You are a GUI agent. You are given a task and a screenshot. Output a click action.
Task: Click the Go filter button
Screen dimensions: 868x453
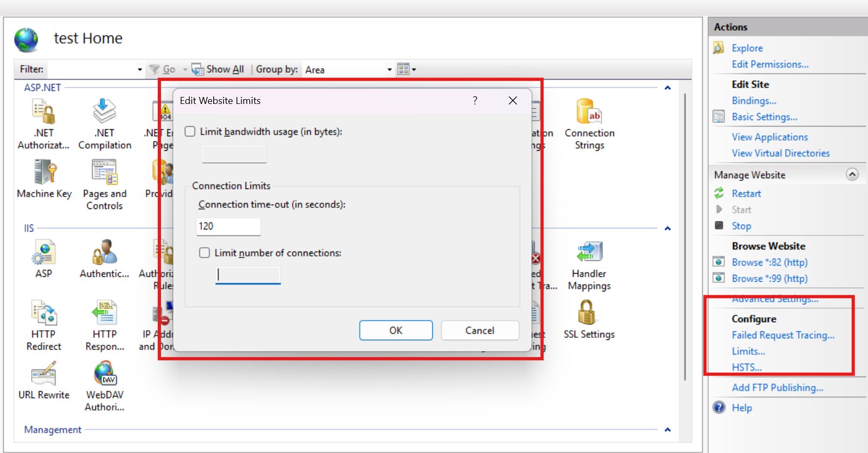[x=164, y=69]
